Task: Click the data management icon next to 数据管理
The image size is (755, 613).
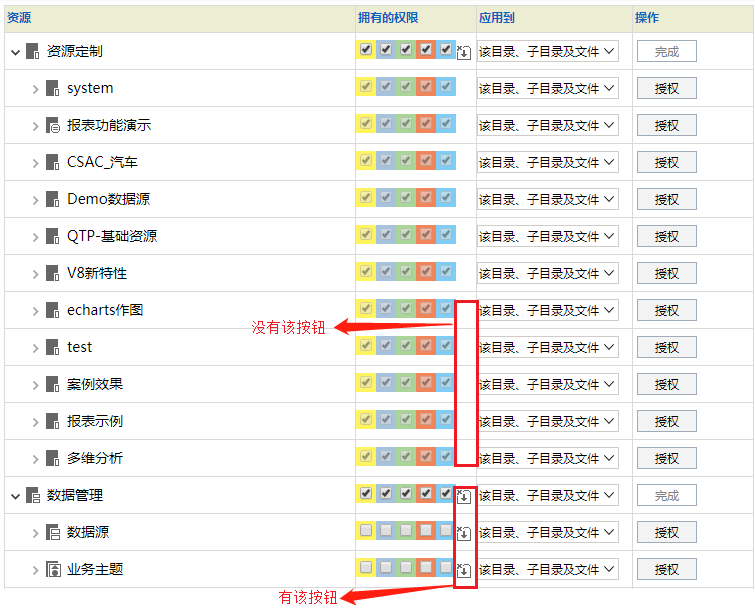Action: click(x=33, y=495)
